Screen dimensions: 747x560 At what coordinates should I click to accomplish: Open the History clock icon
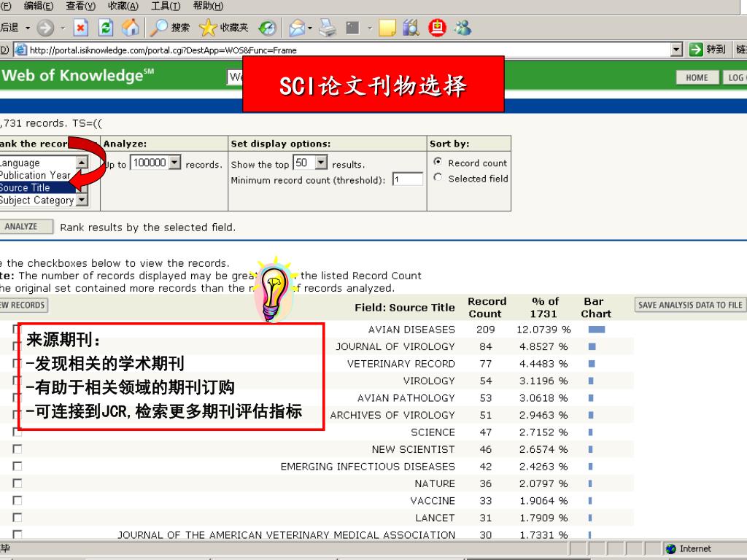point(268,28)
